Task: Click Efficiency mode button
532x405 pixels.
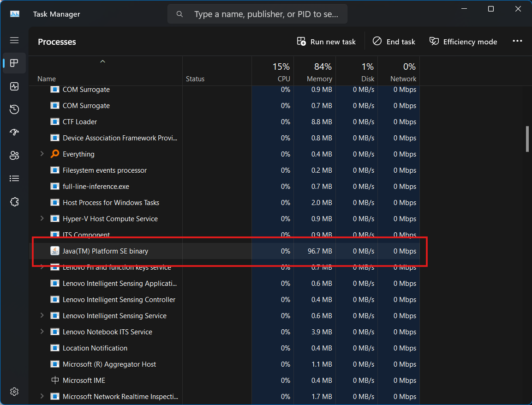Action: pyautogui.click(x=463, y=42)
